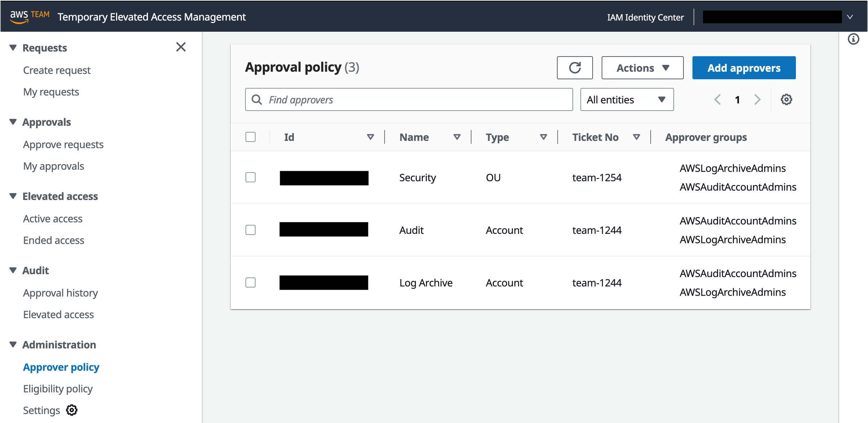This screenshot has height=423, width=868.
Task: Navigate to Eligibility policy
Action: tap(58, 388)
